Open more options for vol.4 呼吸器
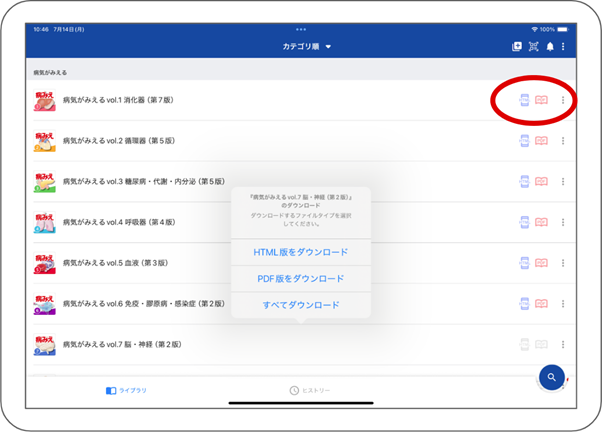 point(563,222)
